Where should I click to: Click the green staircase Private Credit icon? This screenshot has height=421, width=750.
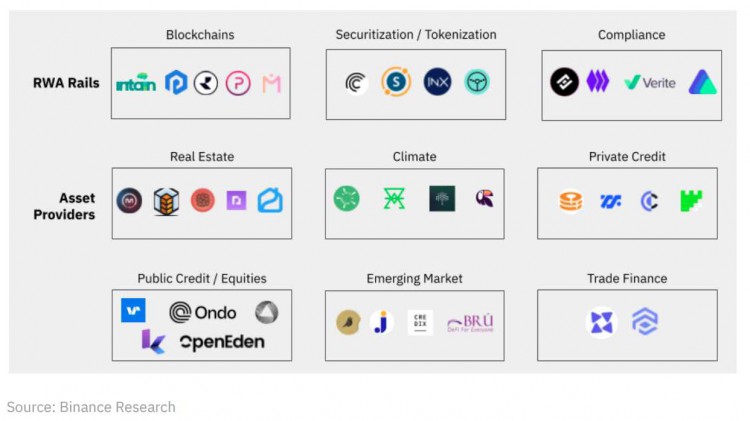(691, 201)
